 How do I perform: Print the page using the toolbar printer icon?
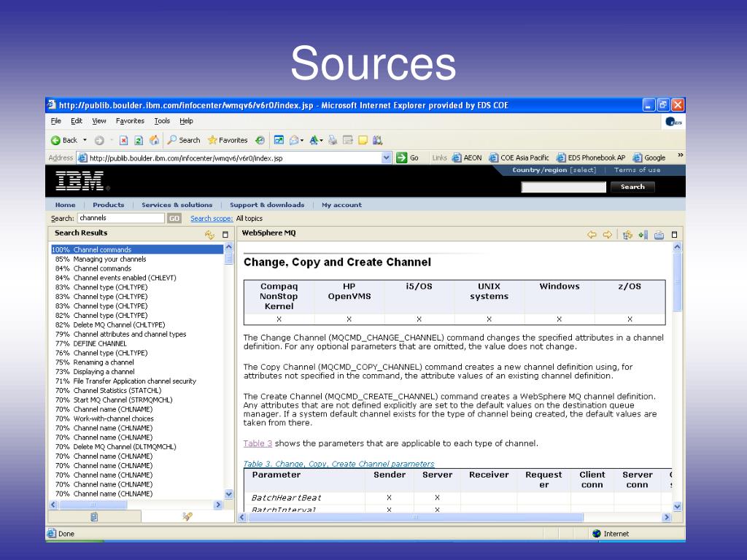(x=333, y=141)
